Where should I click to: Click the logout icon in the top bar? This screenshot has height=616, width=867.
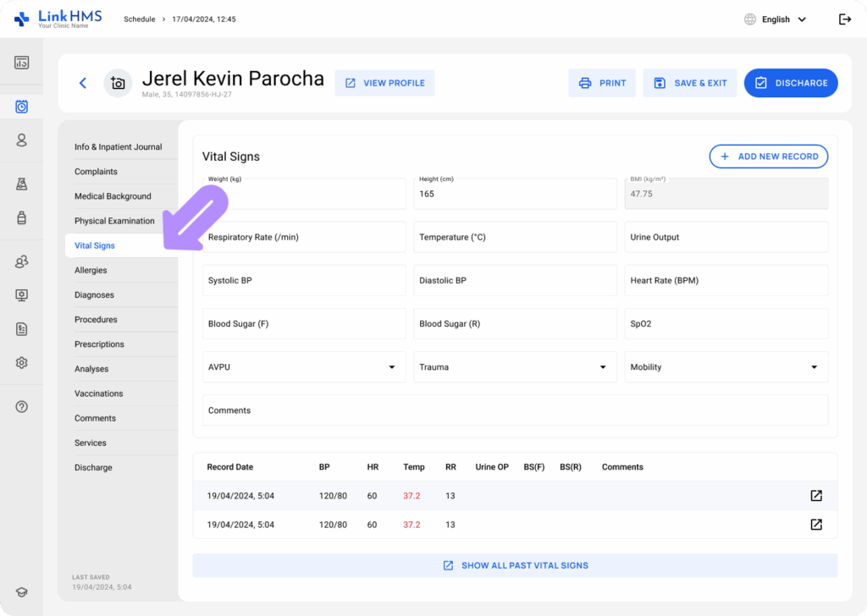844,19
